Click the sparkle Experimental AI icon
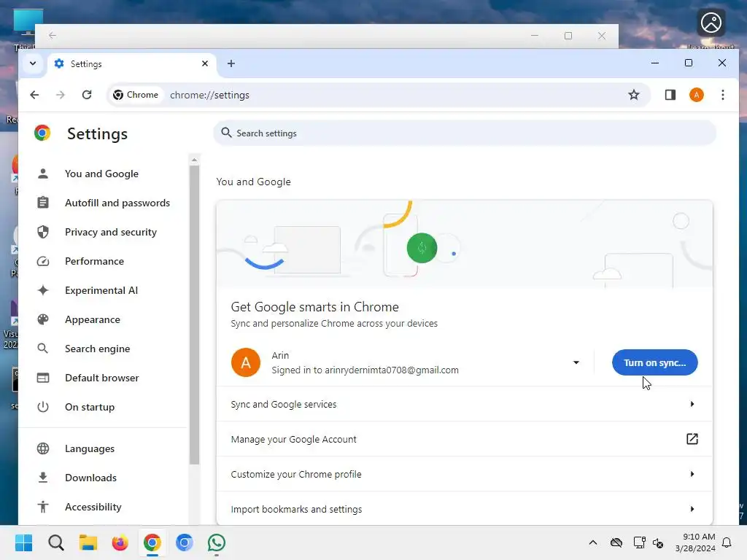The width and height of the screenshot is (747, 560). click(x=43, y=290)
